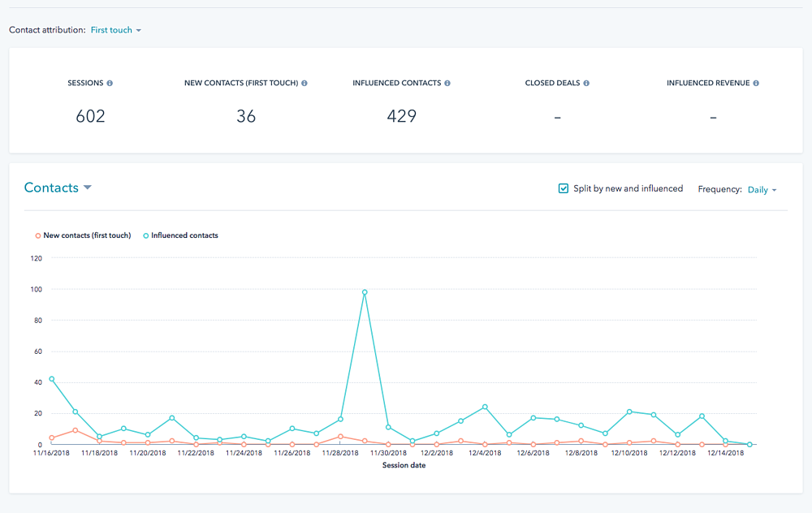The width and height of the screenshot is (812, 513).
Task: Expand the Contacts chart metric dropdown
Action: point(58,188)
